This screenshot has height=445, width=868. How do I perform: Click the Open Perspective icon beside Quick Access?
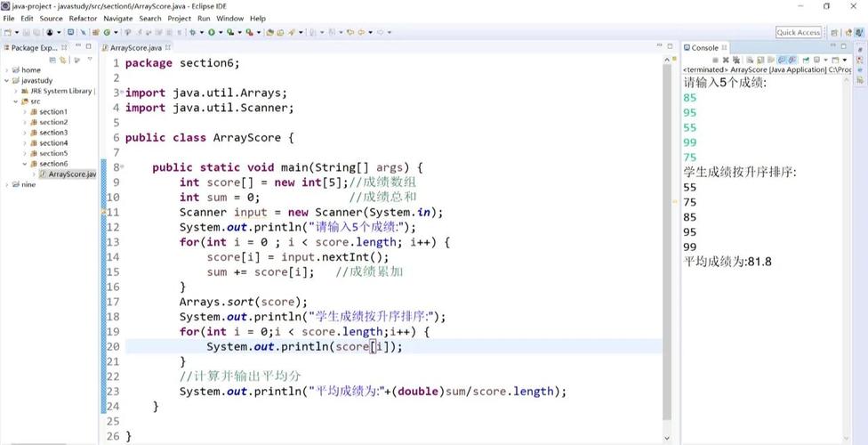[835, 33]
